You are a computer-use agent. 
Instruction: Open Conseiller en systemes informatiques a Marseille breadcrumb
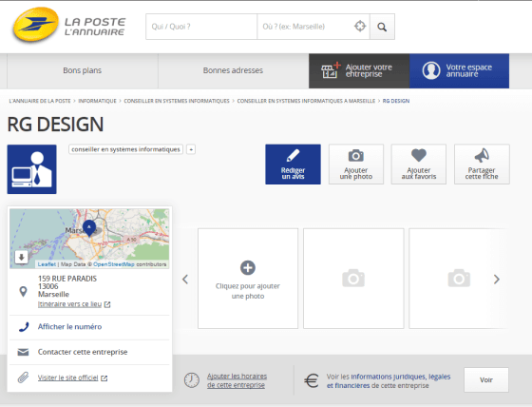[306, 101]
